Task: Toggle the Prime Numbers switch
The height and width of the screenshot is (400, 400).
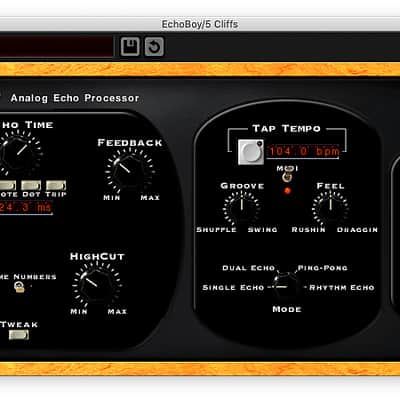Action: [x=19, y=287]
